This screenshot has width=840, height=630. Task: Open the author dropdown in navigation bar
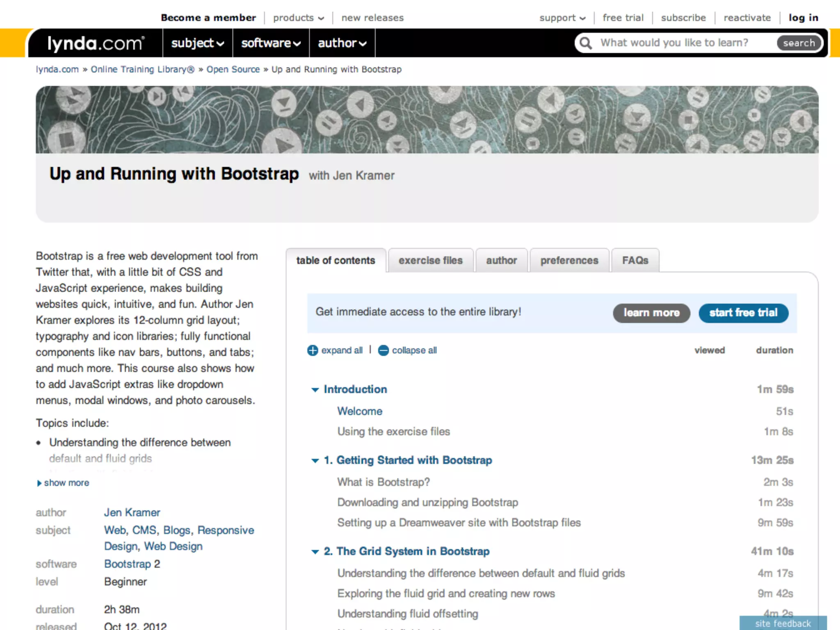point(342,43)
